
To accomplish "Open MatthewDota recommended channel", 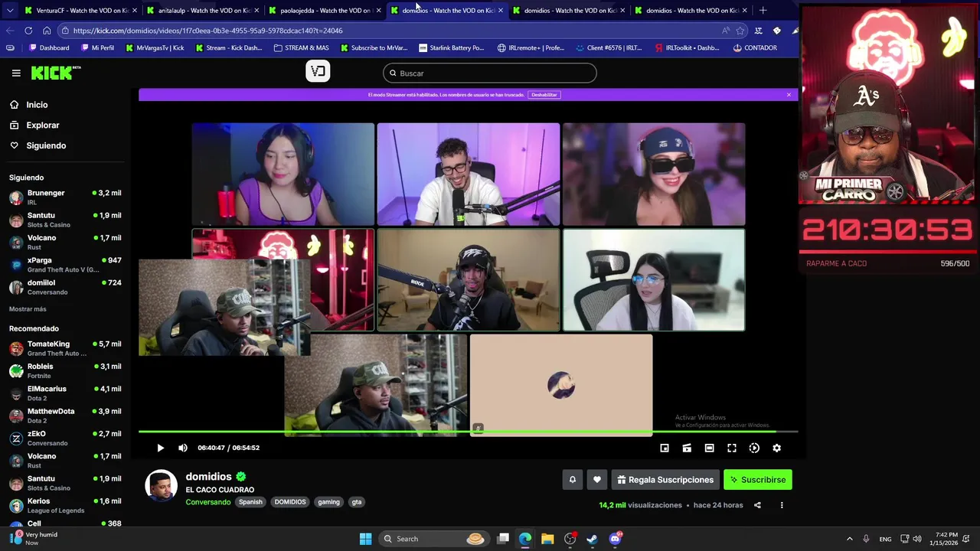I will pos(65,416).
